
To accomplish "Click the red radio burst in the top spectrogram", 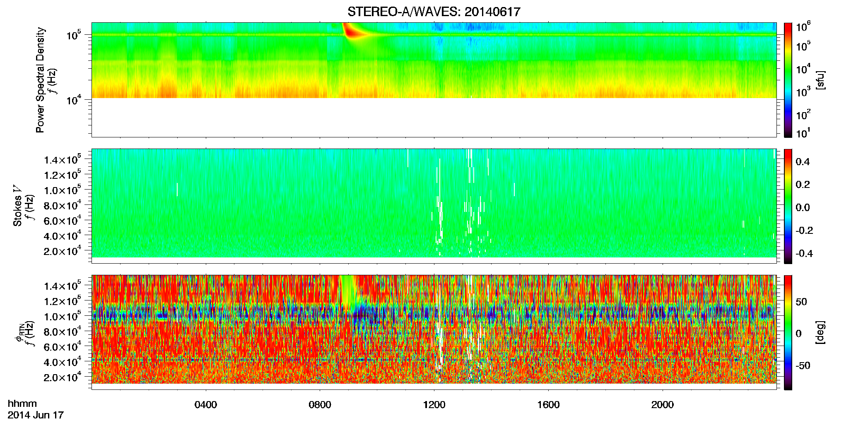I will (353, 31).
